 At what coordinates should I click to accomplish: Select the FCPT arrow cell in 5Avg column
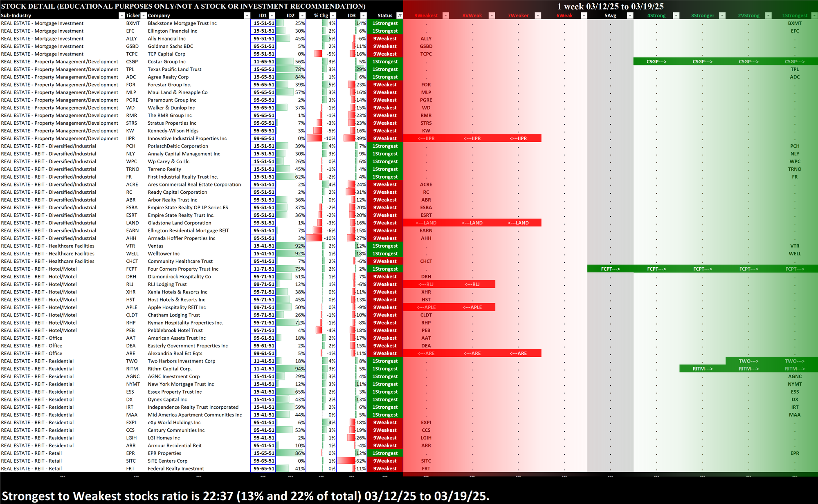tap(610, 269)
